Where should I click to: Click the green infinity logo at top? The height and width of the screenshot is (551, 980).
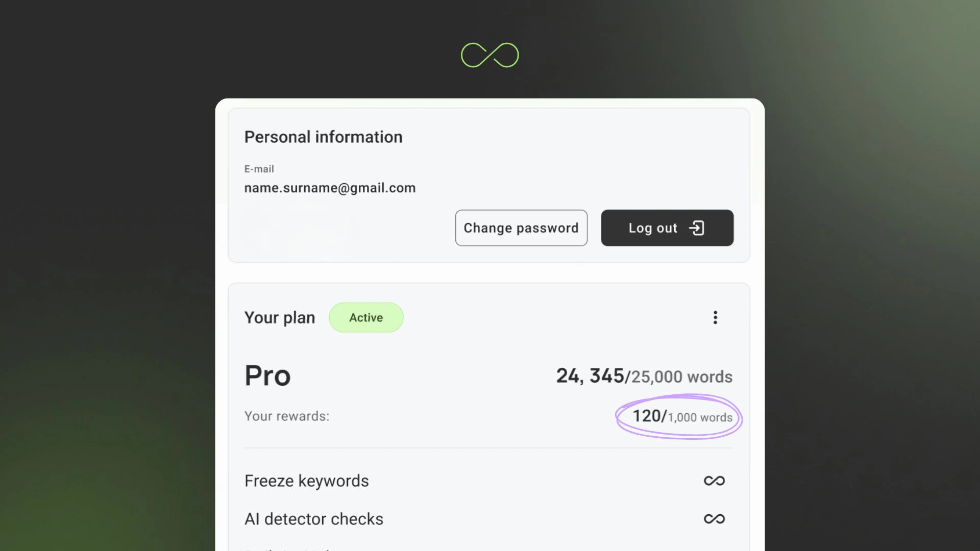(489, 55)
